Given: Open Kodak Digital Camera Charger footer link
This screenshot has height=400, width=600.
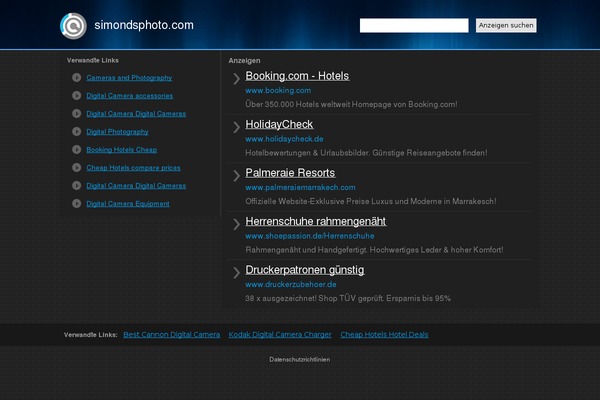Looking at the screenshot, I should 280,335.
